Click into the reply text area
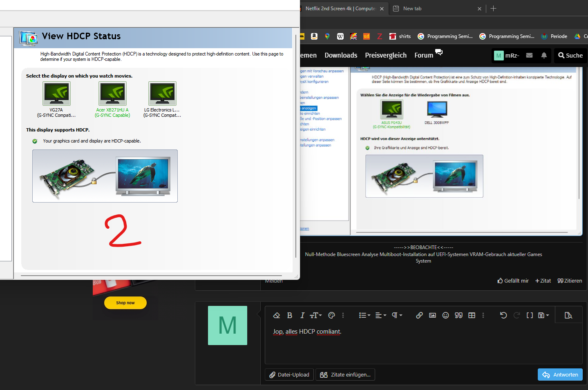Screen dimensions: 588x390 (x=423, y=343)
